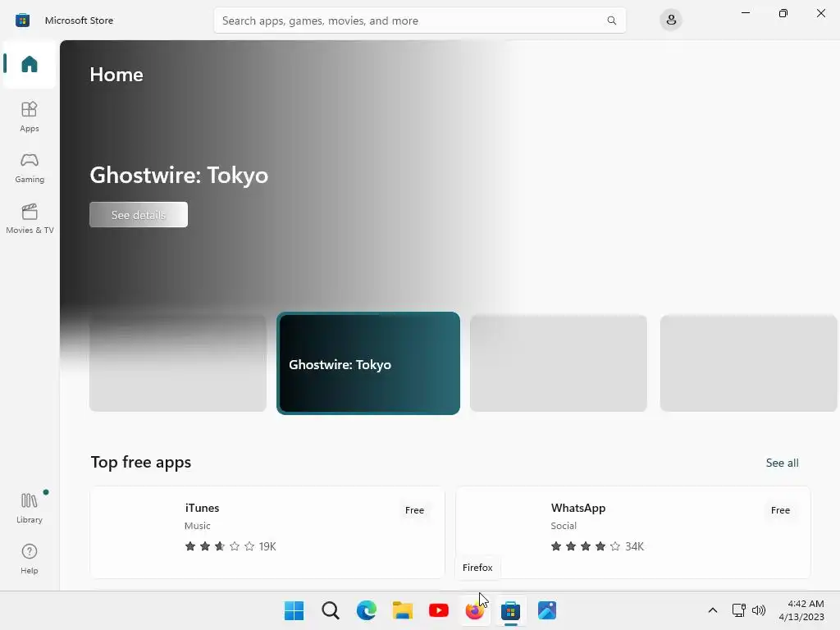Open File Explorer from the taskbar
The image size is (840, 630).
pyautogui.click(x=402, y=610)
